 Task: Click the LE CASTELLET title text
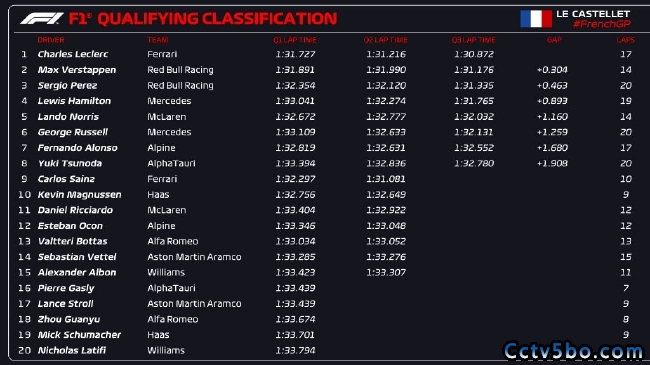tap(593, 14)
